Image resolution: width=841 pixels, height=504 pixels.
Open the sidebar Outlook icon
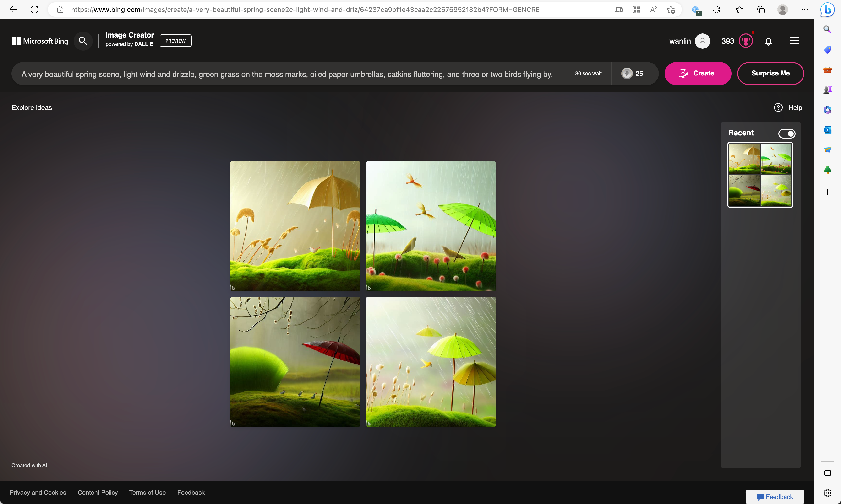click(827, 130)
